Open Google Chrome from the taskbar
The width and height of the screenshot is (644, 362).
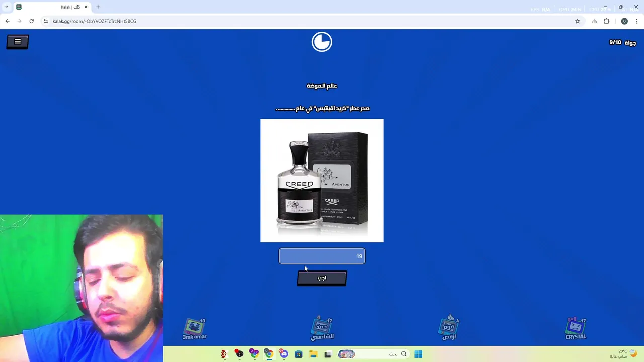pos(269,354)
